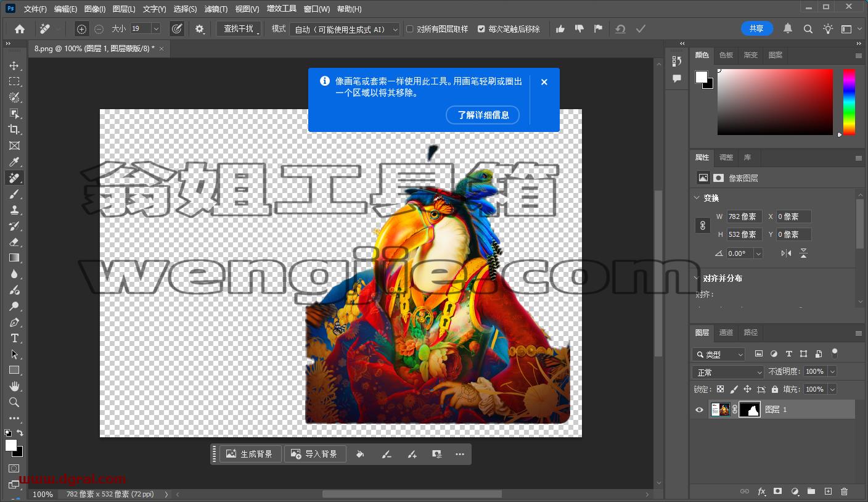Toggle lock transparent pixels icon
This screenshot has width=868, height=502.
pyautogui.click(x=720, y=389)
